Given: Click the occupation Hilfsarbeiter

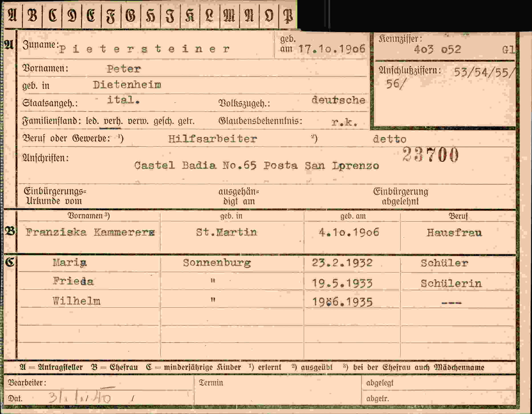Looking at the screenshot, I should coord(212,139).
